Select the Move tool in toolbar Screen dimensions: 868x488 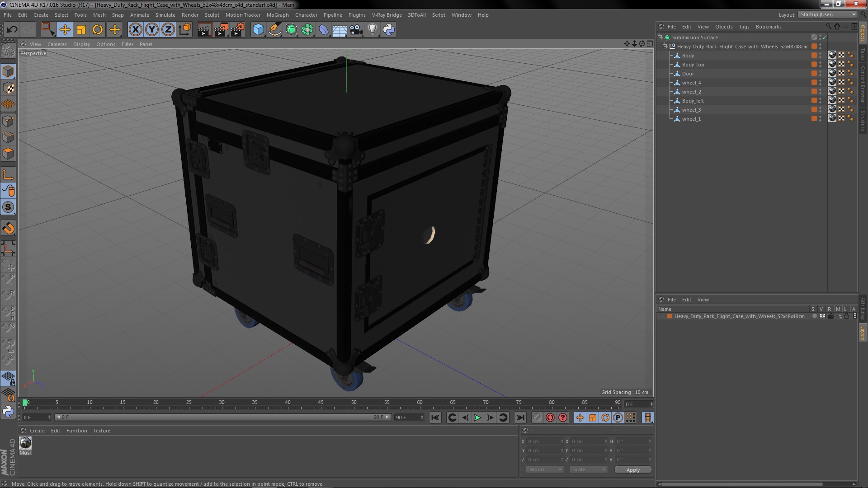65,30
